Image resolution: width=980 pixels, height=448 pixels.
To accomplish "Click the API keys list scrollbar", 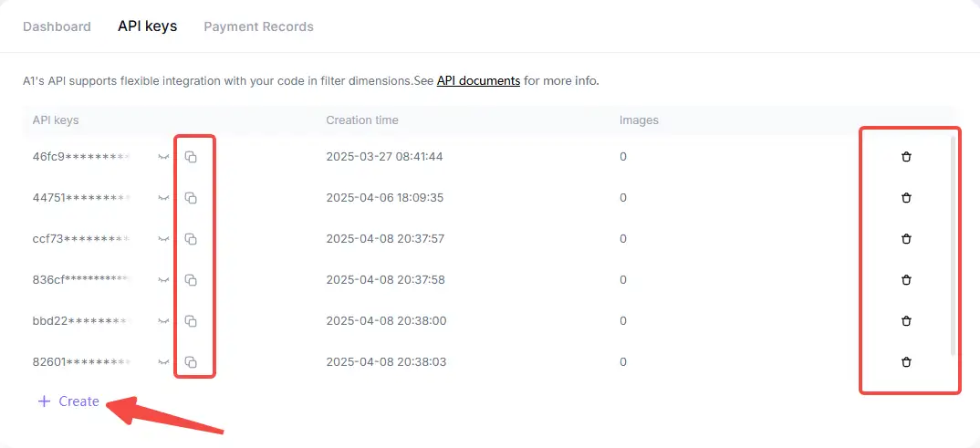I will [x=954, y=245].
